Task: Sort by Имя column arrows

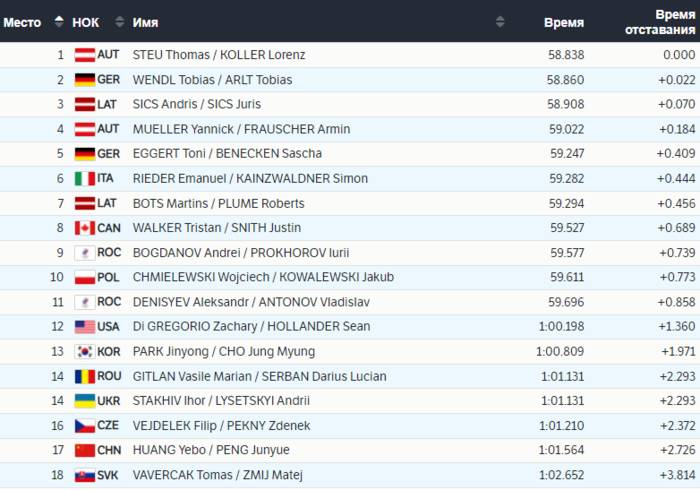Action: tap(500, 21)
